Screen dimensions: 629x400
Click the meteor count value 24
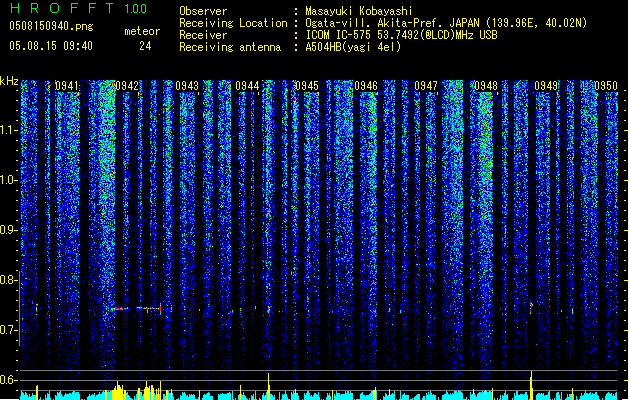[x=145, y=46]
